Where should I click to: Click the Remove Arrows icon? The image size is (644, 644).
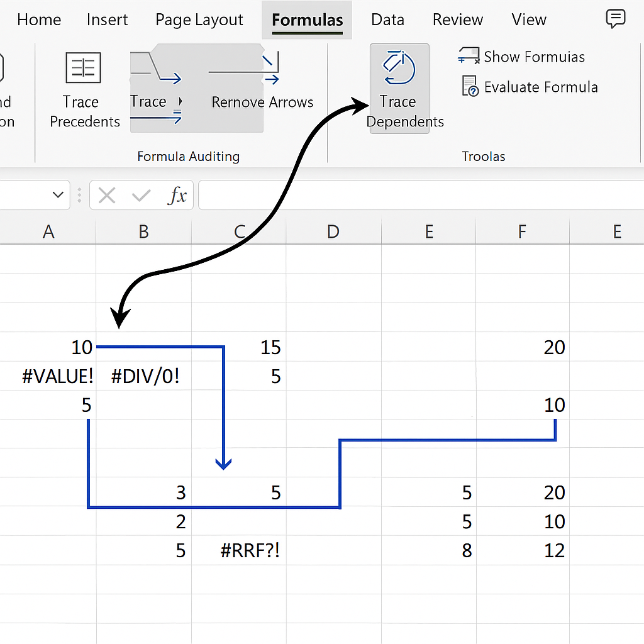pyautogui.click(x=270, y=69)
